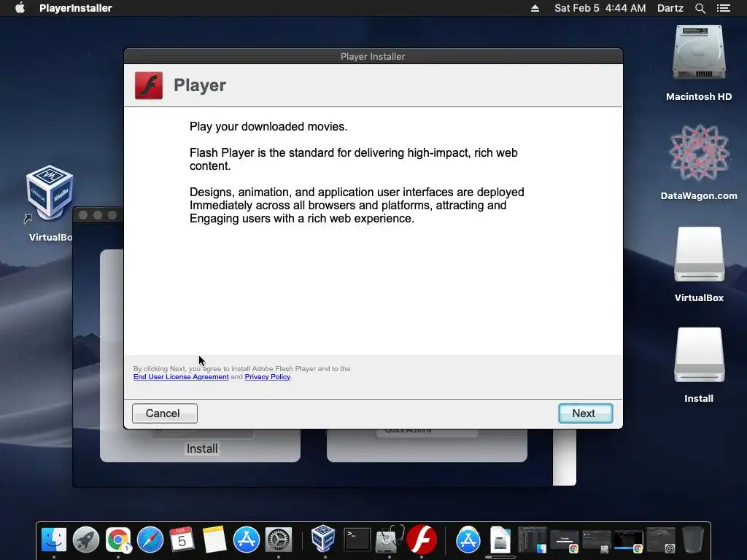
Task: Restore the first minimized Finder window thumbnail
Action: (x=533, y=540)
